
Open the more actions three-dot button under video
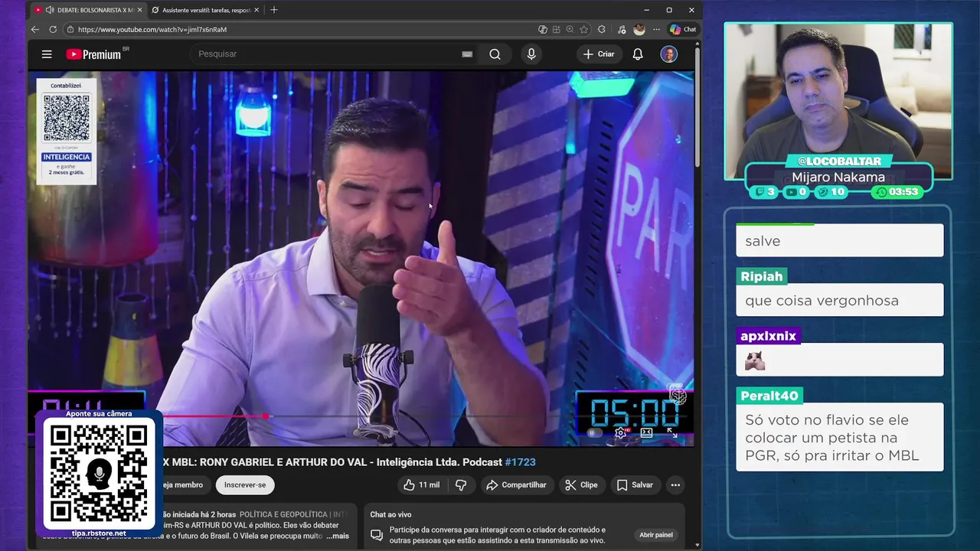(x=675, y=485)
